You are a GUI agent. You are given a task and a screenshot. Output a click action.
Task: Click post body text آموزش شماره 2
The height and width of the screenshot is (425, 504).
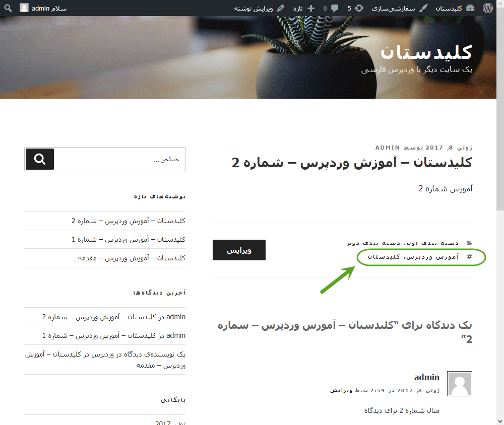point(445,188)
